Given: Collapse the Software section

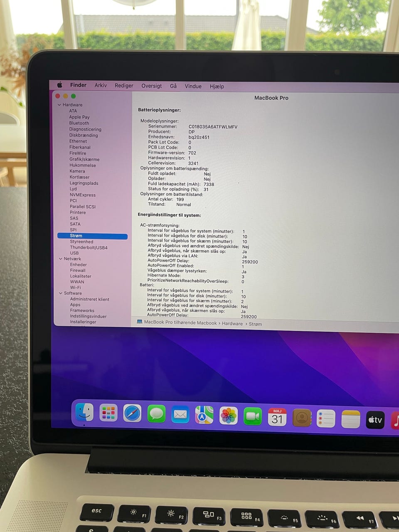Looking at the screenshot, I should 60,293.
